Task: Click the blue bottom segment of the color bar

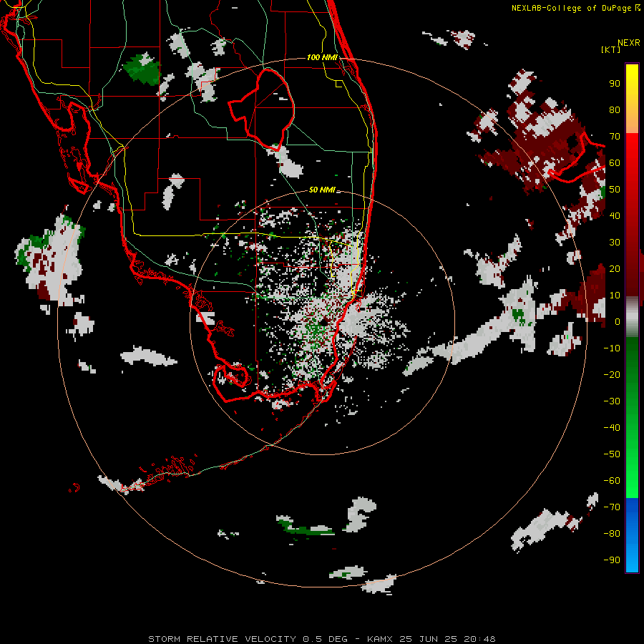Action: click(632, 535)
